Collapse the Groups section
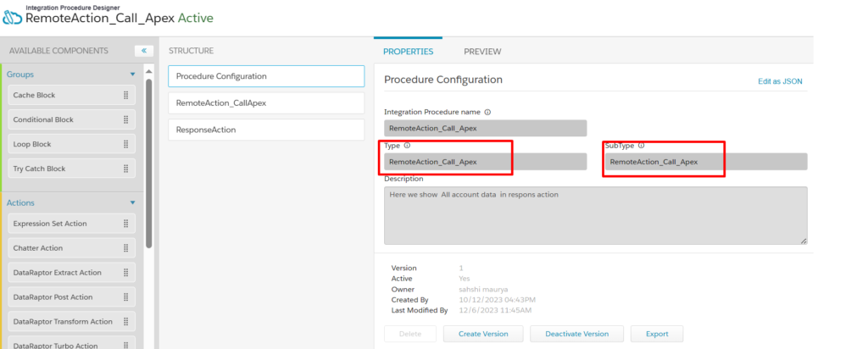The width and height of the screenshot is (868, 349). [x=132, y=74]
